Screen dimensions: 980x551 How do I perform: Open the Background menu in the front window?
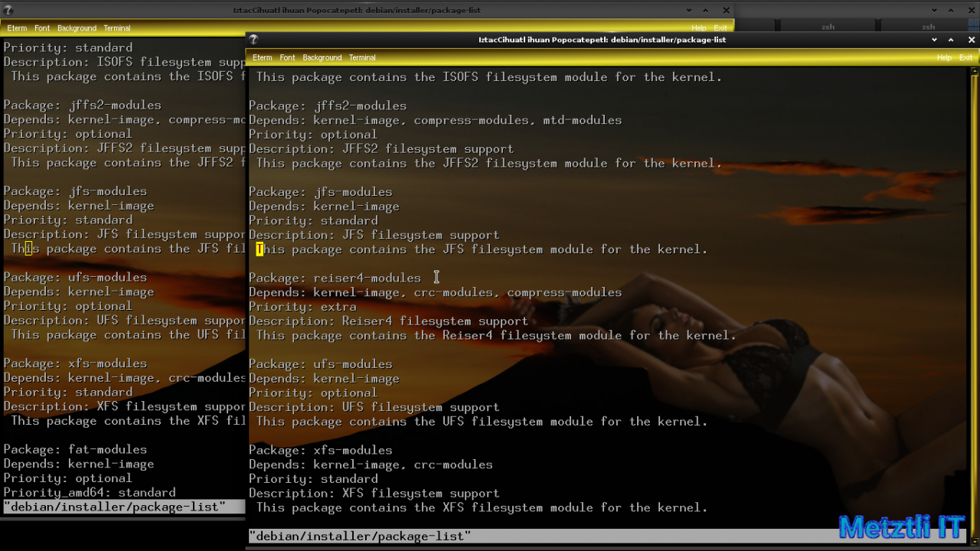click(322, 57)
